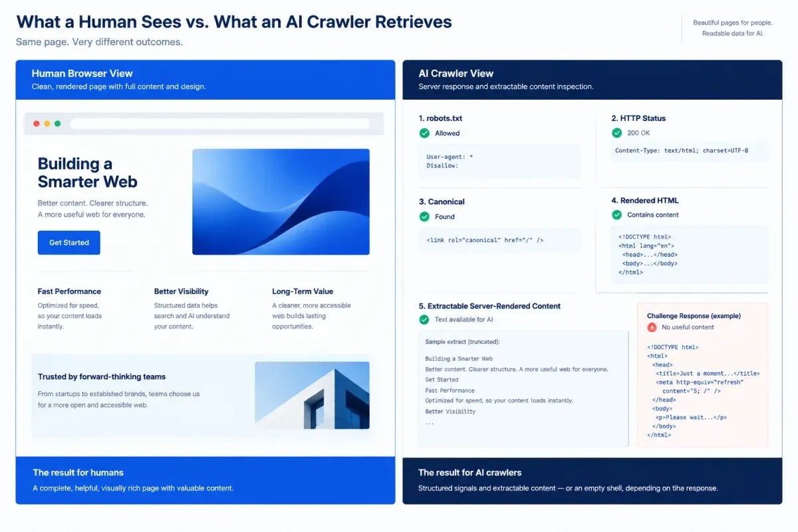This screenshot has width=798, height=532.
Task: Click the mock browser address bar
Action: coord(220,124)
